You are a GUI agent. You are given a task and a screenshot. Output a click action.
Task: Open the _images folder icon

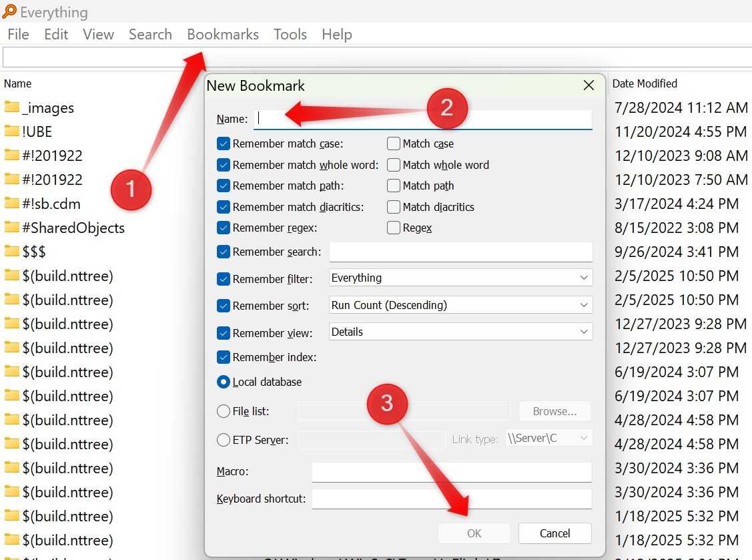[x=12, y=107]
